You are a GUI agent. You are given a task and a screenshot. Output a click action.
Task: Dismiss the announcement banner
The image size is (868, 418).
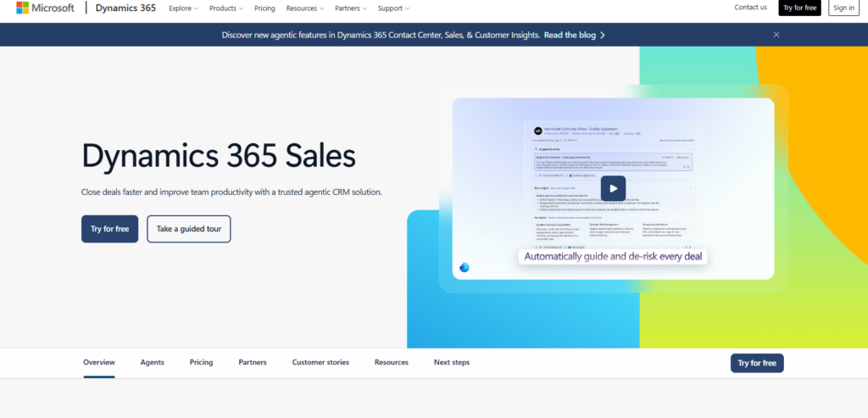tap(776, 34)
